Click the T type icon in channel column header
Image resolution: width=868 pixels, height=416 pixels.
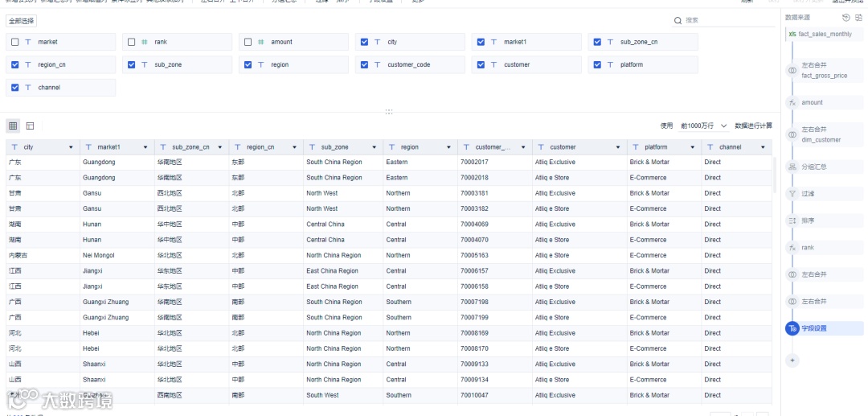(x=709, y=147)
